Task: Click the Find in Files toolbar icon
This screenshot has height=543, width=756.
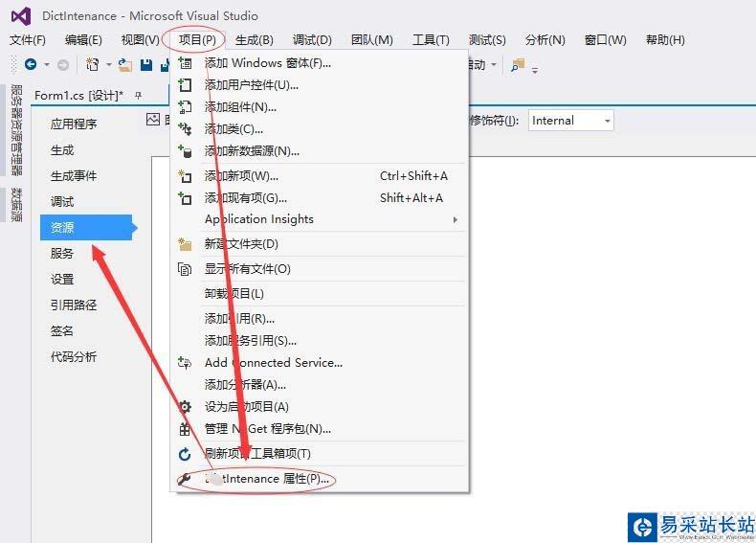Action: tap(518, 65)
